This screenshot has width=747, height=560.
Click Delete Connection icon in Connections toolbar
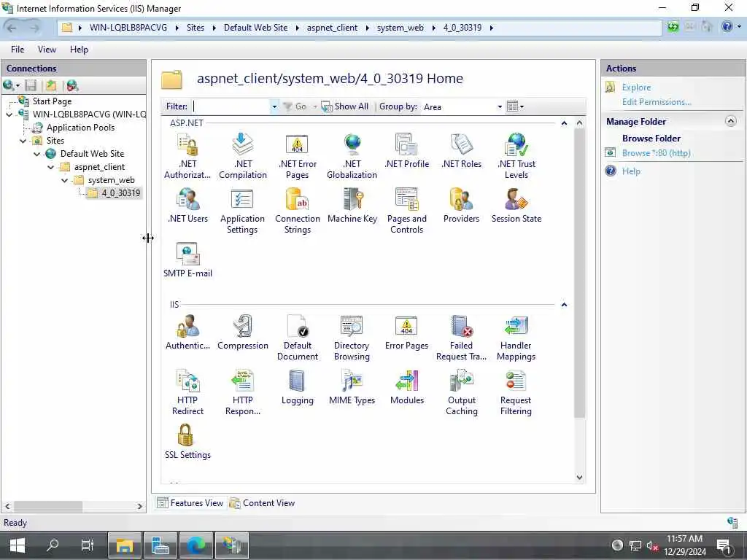(72, 86)
